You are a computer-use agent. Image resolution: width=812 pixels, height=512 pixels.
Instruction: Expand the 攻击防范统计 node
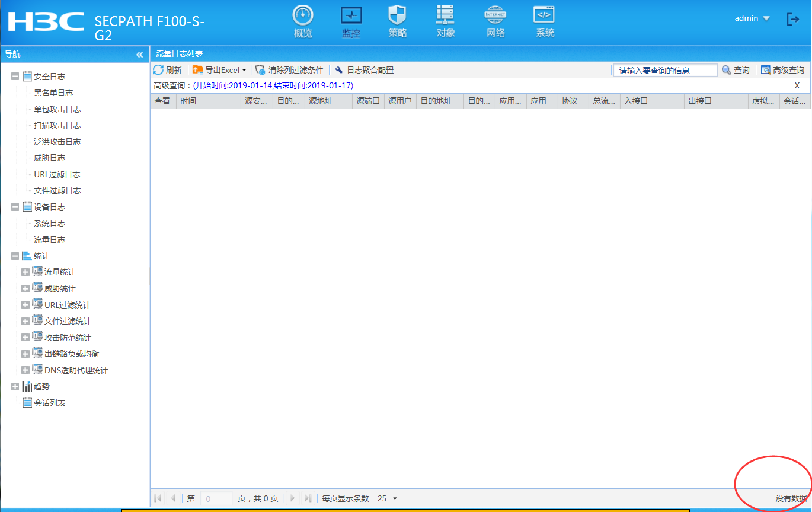pyautogui.click(x=25, y=338)
